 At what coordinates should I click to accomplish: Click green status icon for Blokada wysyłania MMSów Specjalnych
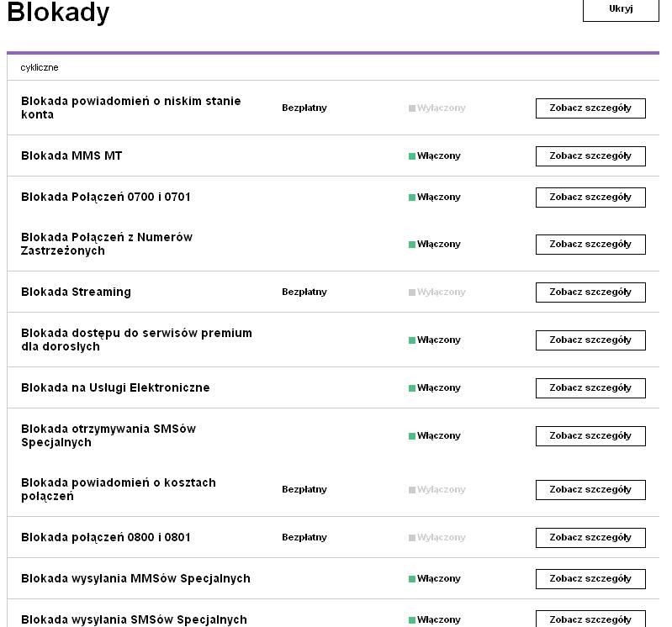tap(412, 579)
